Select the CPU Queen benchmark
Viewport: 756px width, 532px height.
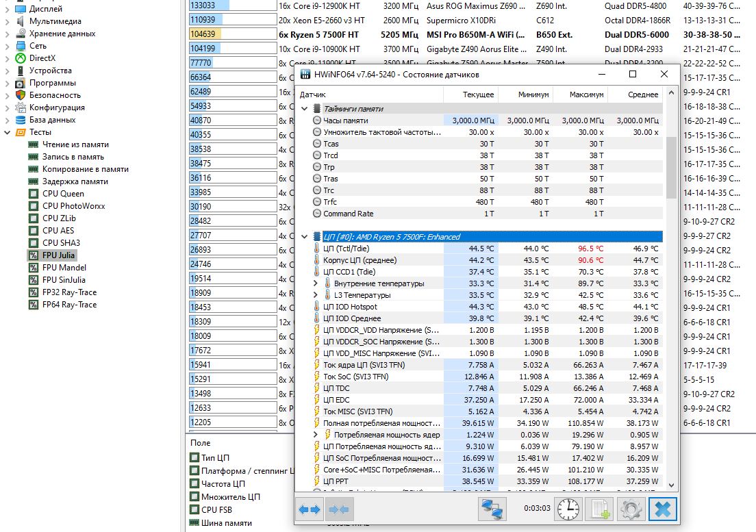[63, 194]
